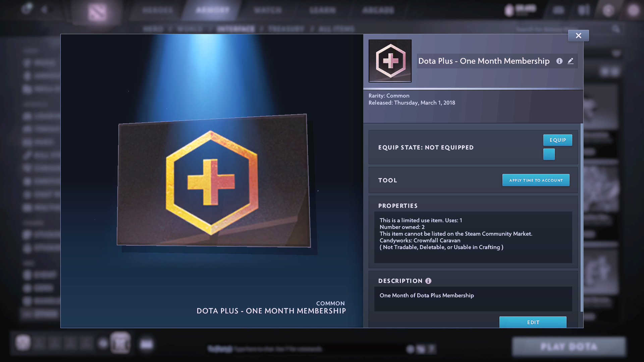Click the info icon next to Description heading
Viewport: 644px width, 362px height.
(428, 281)
